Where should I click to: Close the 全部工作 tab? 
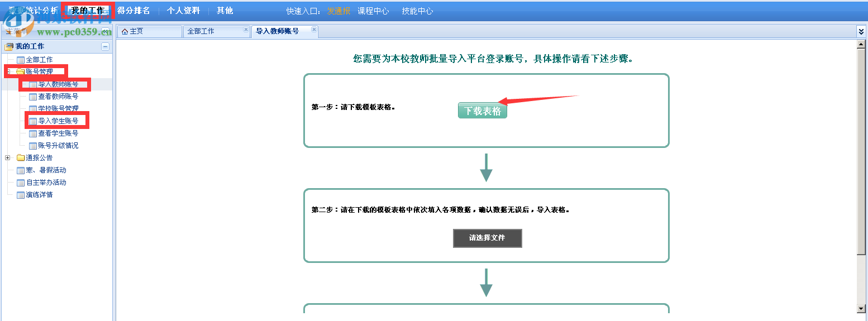(x=246, y=30)
